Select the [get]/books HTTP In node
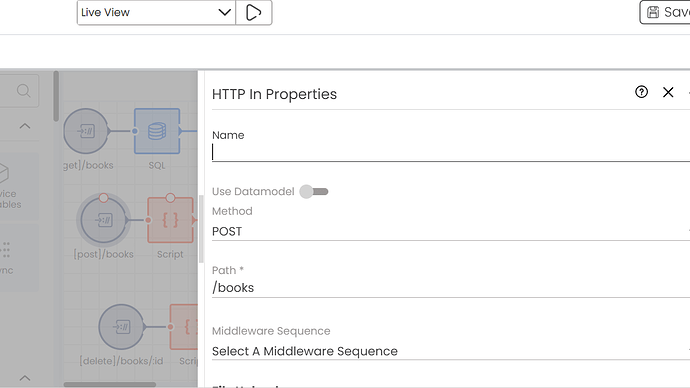Viewport: 690px width, 388px height. click(x=86, y=131)
